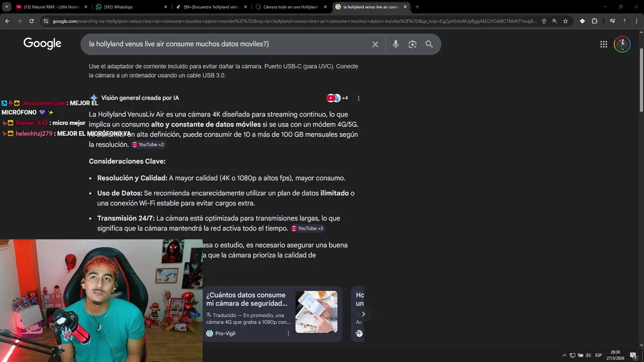Open Chrome three-dot menu
This screenshot has width=644, height=362.
pos(636,21)
